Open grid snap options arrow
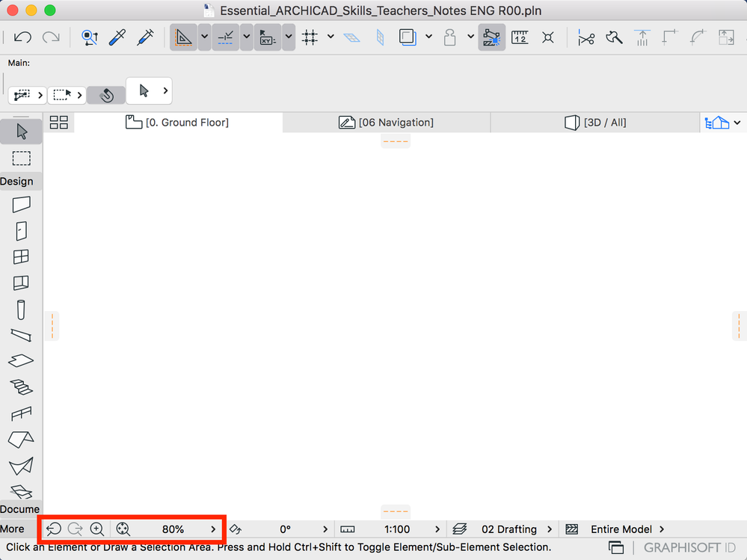 point(331,37)
